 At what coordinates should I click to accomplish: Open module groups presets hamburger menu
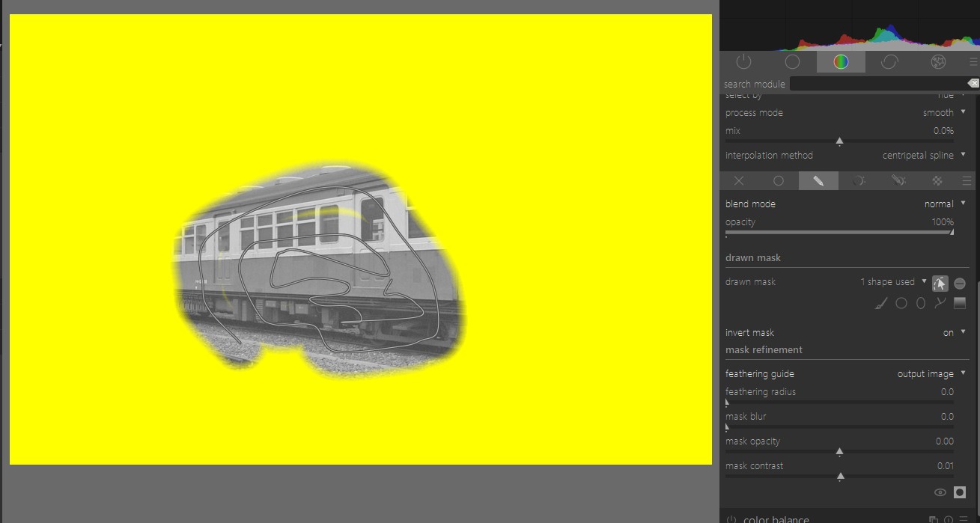point(973,62)
